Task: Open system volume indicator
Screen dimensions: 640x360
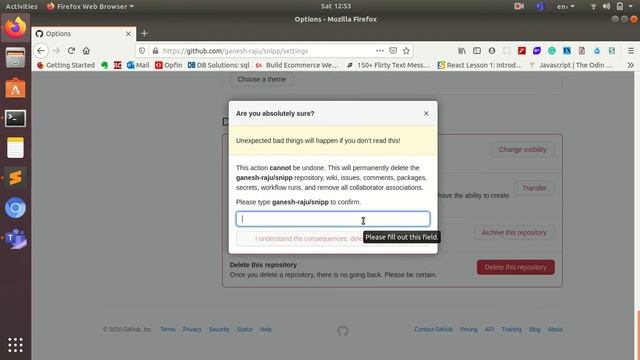Action: [x=606, y=6]
